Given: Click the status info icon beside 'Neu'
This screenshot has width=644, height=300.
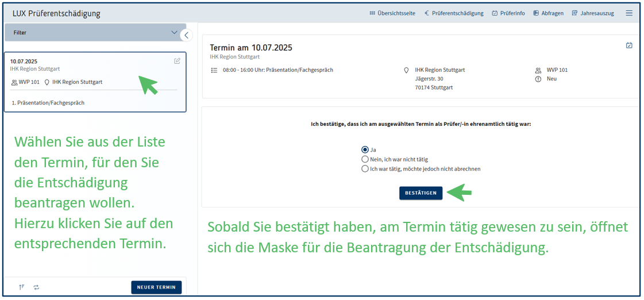Looking at the screenshot, I should click(538, 79).
